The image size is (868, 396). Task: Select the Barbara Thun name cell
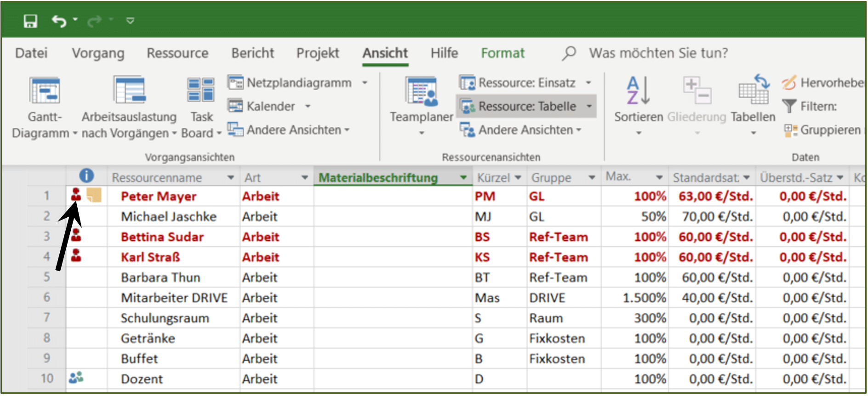[x=173, y=277]
